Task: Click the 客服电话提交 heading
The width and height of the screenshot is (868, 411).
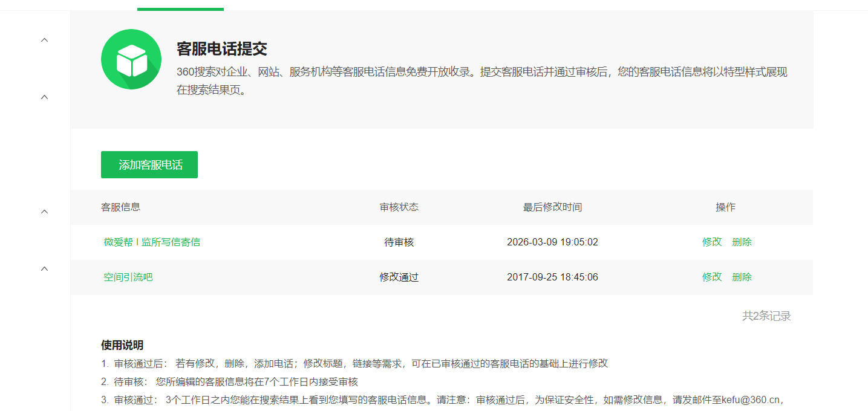Action: tap(222, 49)
